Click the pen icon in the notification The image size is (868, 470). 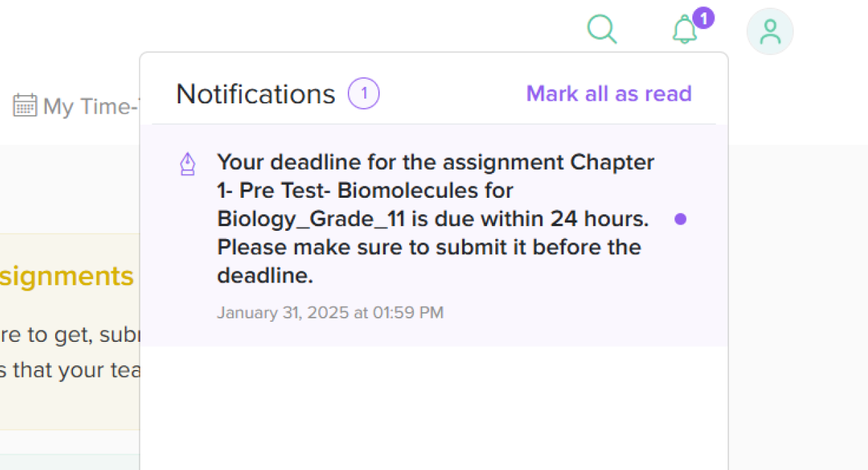[x=187, y=164]
